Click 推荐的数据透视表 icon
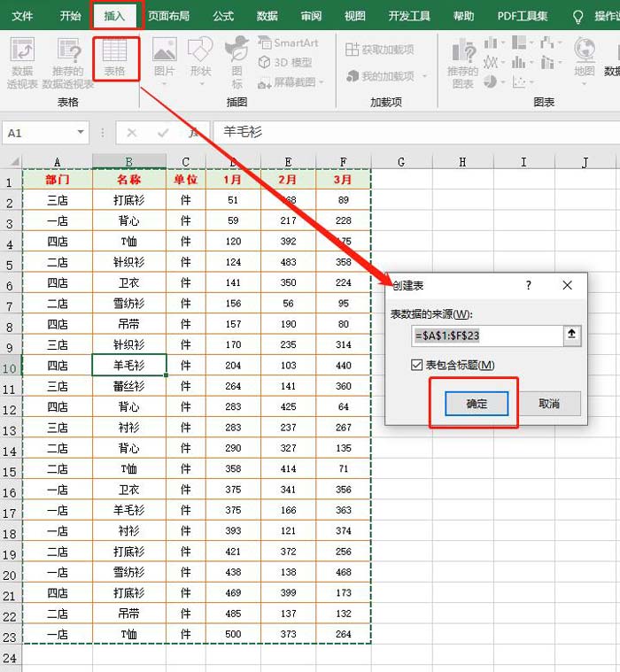The image size is (620, 672). point(70,61)
